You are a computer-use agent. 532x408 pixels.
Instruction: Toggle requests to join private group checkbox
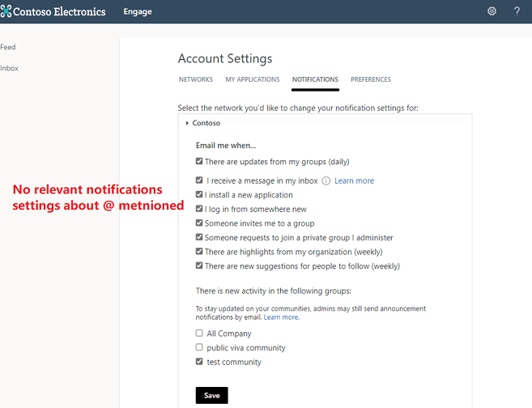(x=199, y=237)
